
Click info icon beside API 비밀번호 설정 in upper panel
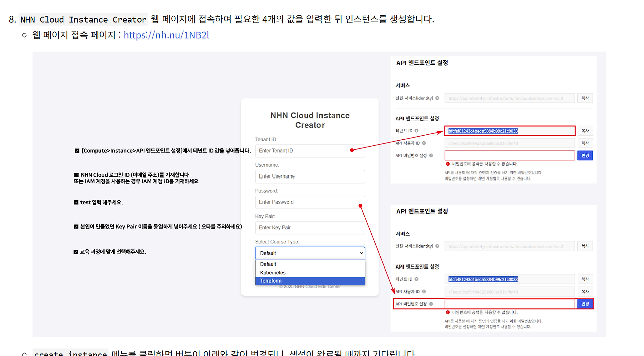click(431, 156)
